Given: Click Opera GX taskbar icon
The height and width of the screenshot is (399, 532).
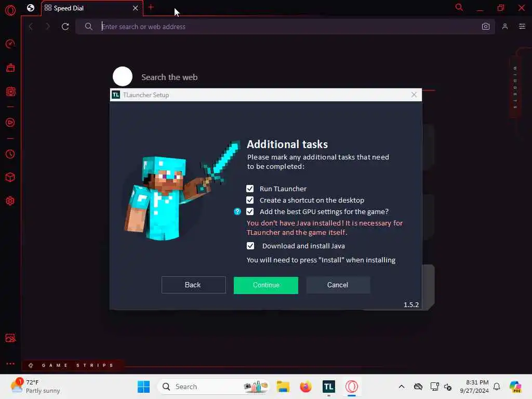Looking at the screenshot, I should click(x=352, y=387).
